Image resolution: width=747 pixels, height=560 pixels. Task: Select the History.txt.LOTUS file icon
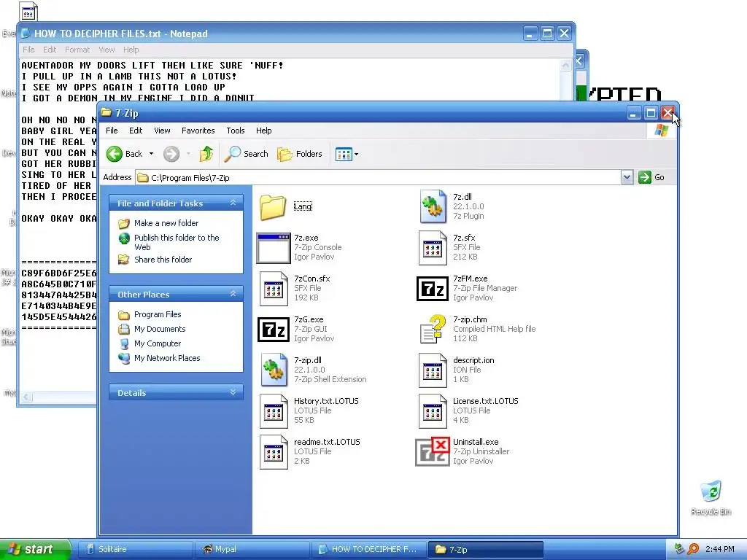click(x=274, y=411)
